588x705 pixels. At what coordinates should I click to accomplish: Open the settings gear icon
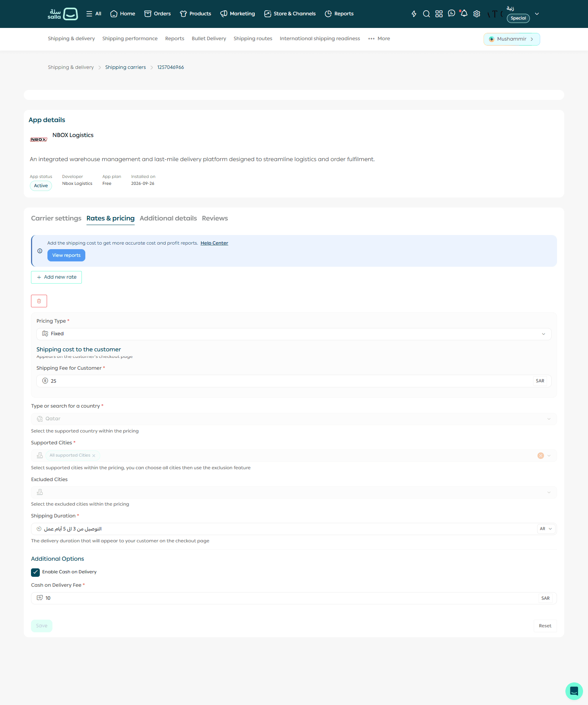coord(477,14)
